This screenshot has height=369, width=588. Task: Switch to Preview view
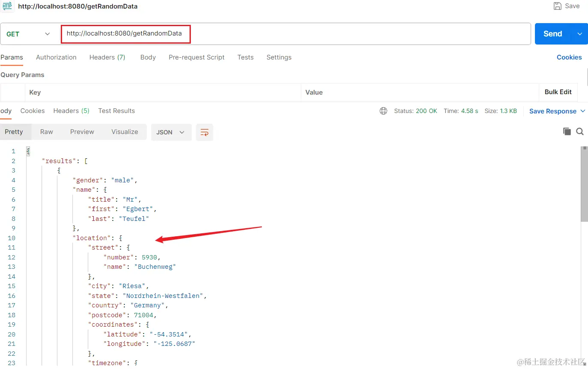click(82, 132)
